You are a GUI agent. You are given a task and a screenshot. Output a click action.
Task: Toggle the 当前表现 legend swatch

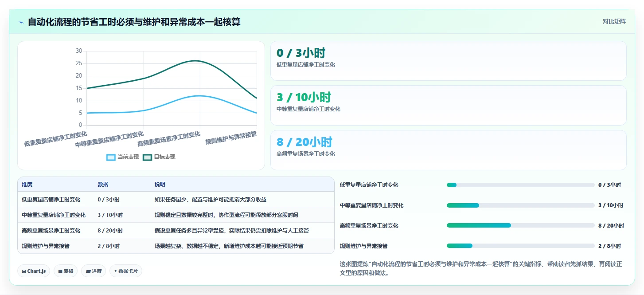pos(111,157)
